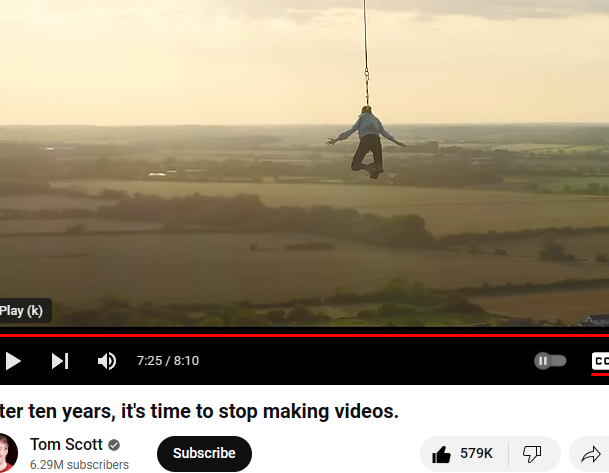Click the verified checkmark badge
This screenshot has width=609, height=473.
114,445
